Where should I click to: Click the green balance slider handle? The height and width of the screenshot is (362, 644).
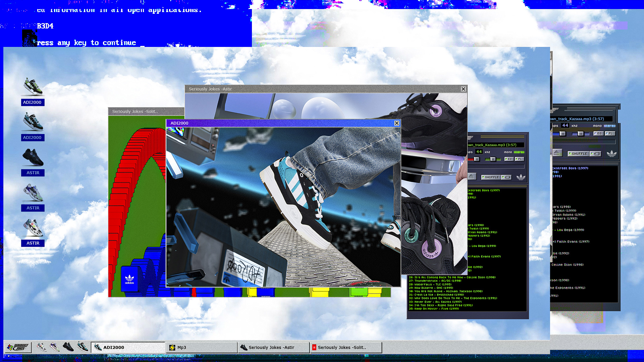click(493, 159)
